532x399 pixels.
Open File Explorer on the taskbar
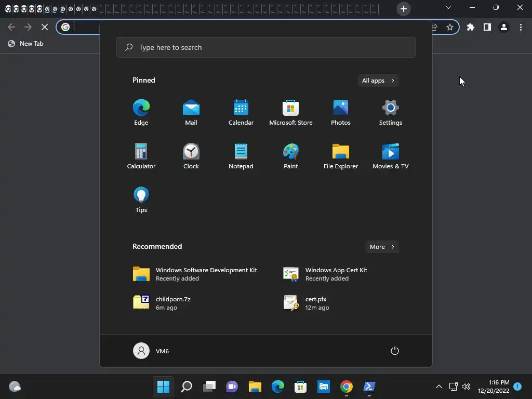pyautogui.click(x=255, y=387)
